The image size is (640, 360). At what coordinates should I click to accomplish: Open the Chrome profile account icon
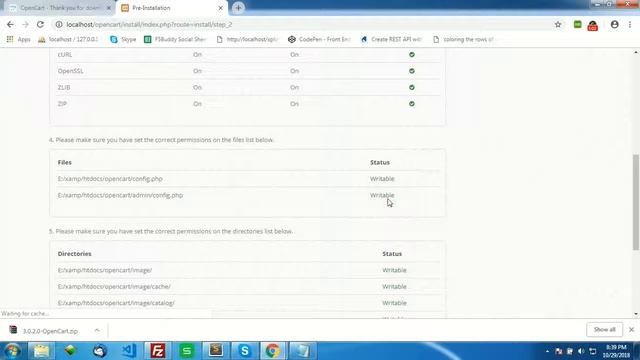(614, 24)
